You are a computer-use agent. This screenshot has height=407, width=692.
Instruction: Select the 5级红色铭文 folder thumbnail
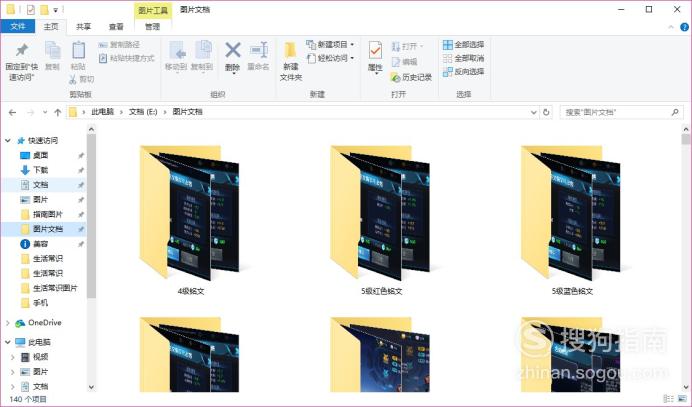tap(381, 214)
